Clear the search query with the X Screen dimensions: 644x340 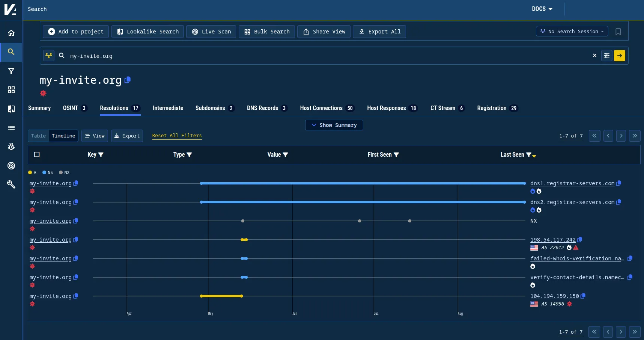click(594, 56)
